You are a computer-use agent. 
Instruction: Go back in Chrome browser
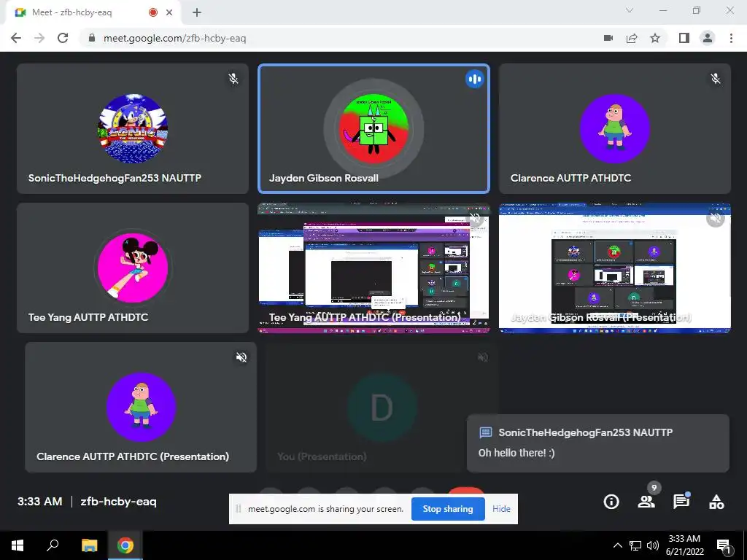(x=16, y=38)
